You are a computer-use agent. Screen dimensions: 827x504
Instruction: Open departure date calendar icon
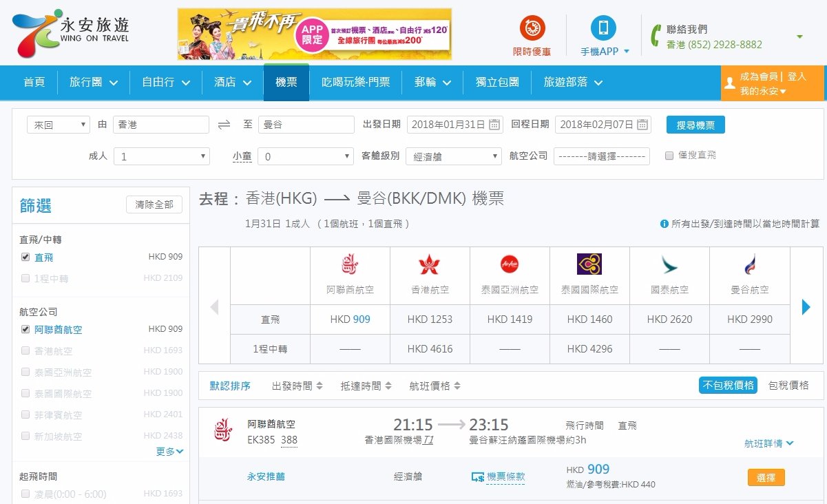click(494, 125)
